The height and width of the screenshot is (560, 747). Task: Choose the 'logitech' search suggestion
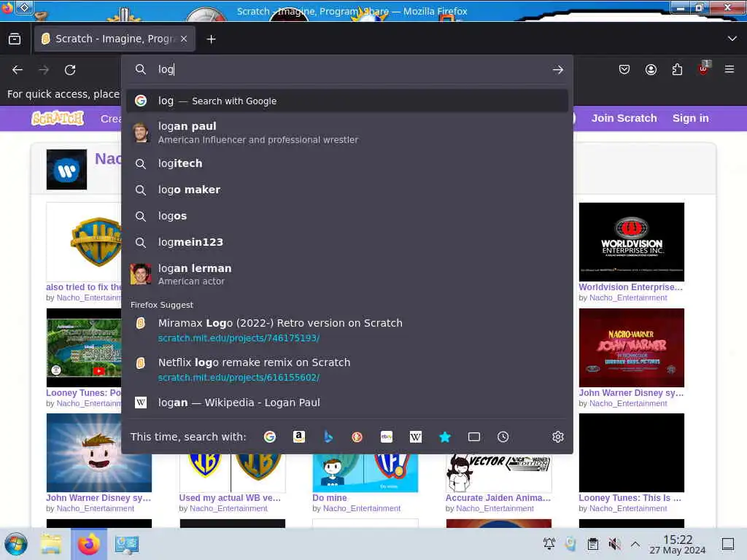click(x=347, y=163)
